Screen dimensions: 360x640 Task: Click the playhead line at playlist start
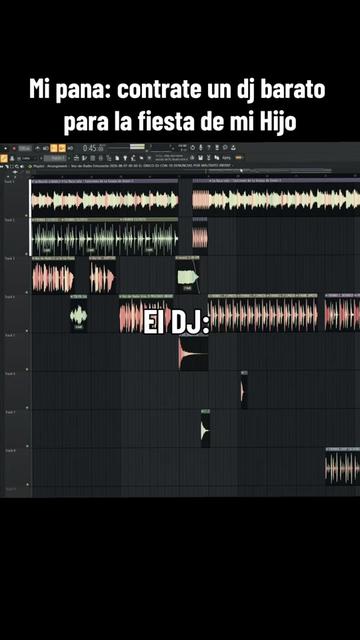pos(30,218)
